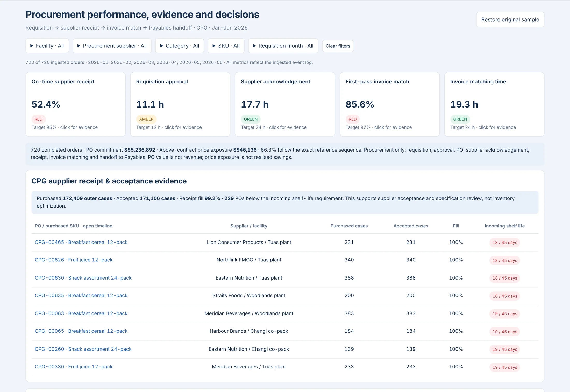Open Supplier acknowledgement KPI card
This screenshot has height=392, width=570.
point(285,104)
